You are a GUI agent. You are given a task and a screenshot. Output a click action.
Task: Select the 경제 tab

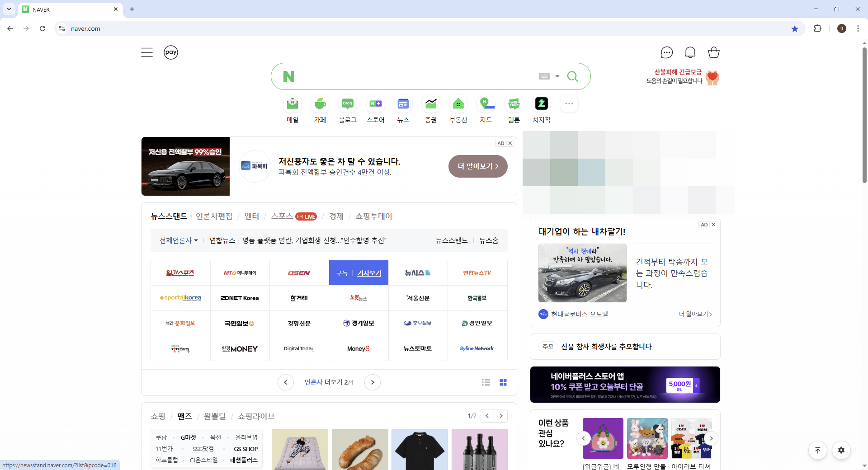pyautogui.click(x=336, y=216)
